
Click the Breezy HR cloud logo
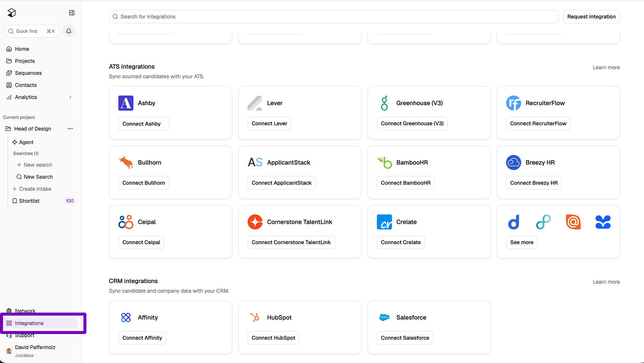point(514,163)
